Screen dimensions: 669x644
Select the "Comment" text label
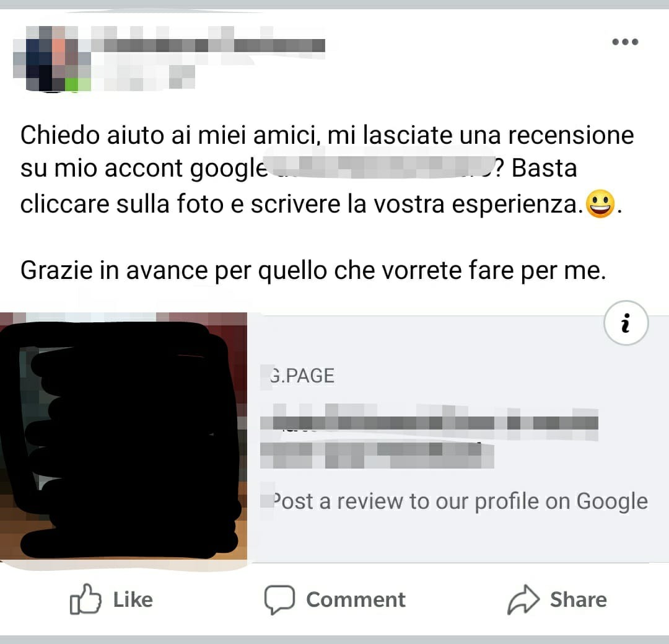pos(356,599)
